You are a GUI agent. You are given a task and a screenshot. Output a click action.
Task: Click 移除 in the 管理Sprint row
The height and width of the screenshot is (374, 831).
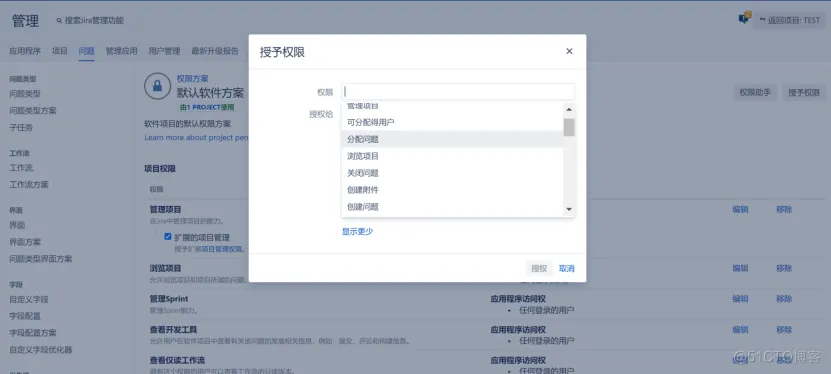point(784,299)
